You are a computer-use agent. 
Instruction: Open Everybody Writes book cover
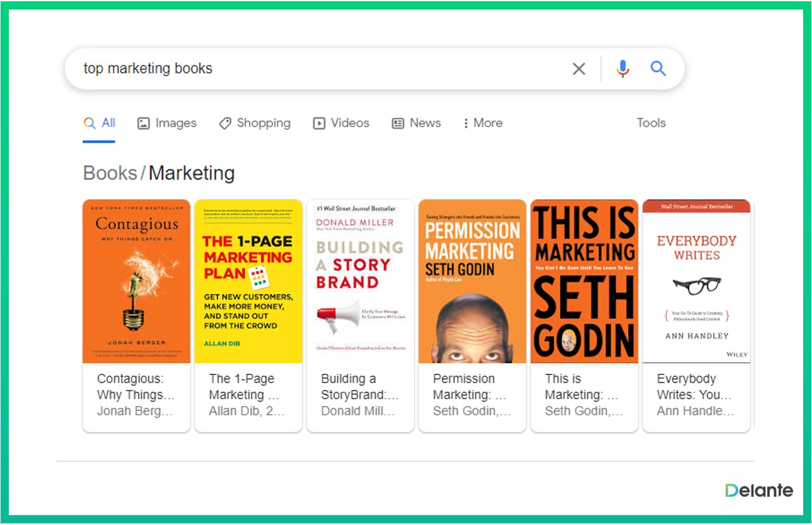point(696,281)
